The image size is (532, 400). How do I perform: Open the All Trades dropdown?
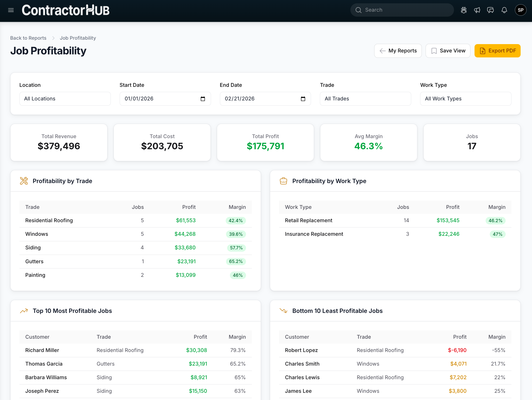[x=365, y=98]
